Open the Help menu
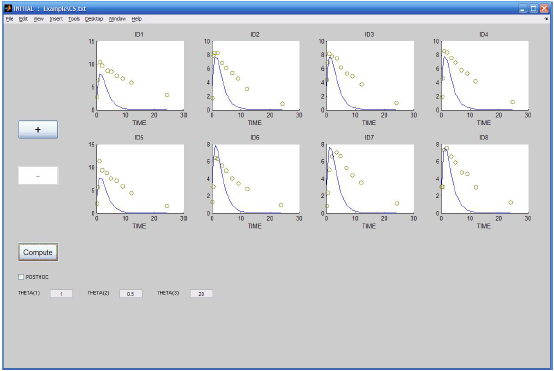 tap(137, 19)
